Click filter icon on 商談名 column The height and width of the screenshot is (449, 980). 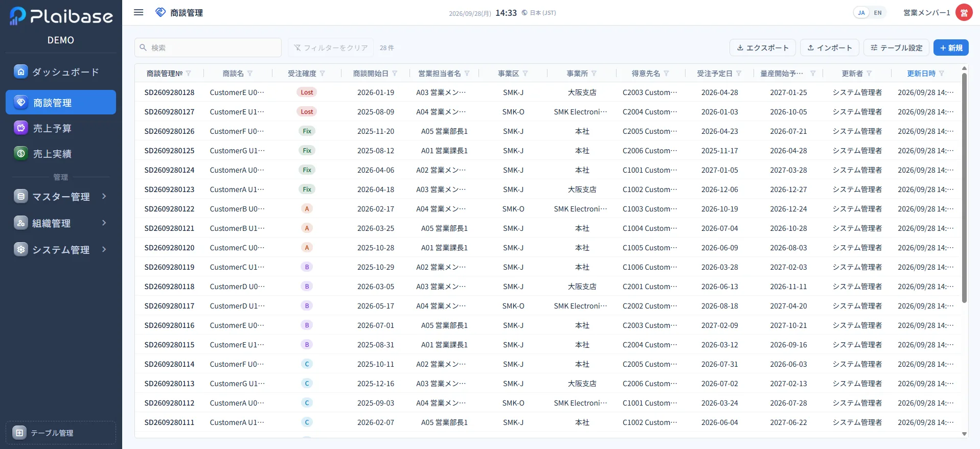(250, 74)
